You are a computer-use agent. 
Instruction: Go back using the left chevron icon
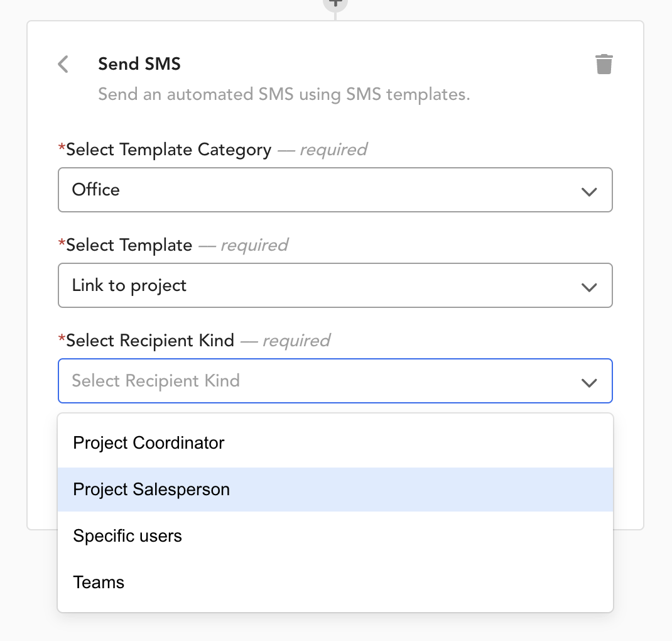(63, 64)
